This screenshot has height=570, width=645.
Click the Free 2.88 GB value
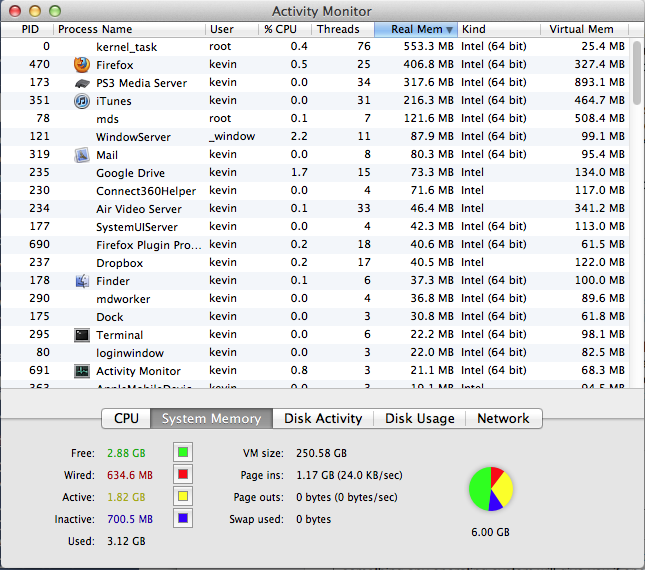(x=126, y=453)
